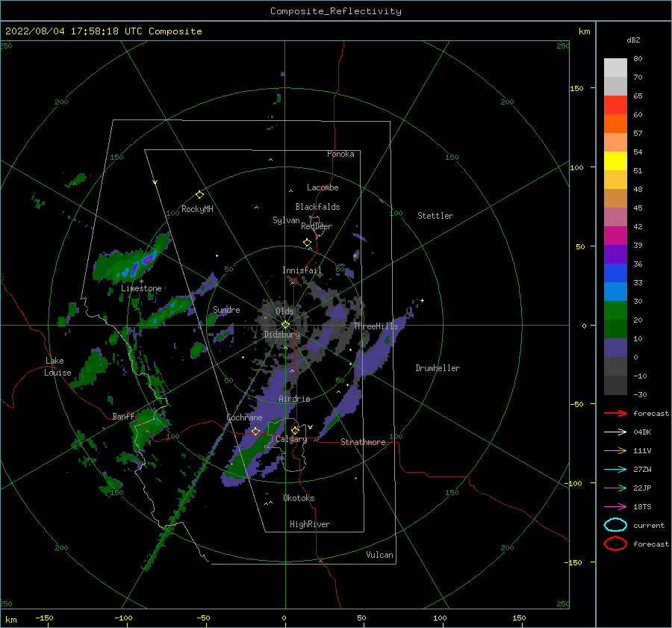
Task: Click the yellow marker beside RockyMH
Action: pos(199,195)
